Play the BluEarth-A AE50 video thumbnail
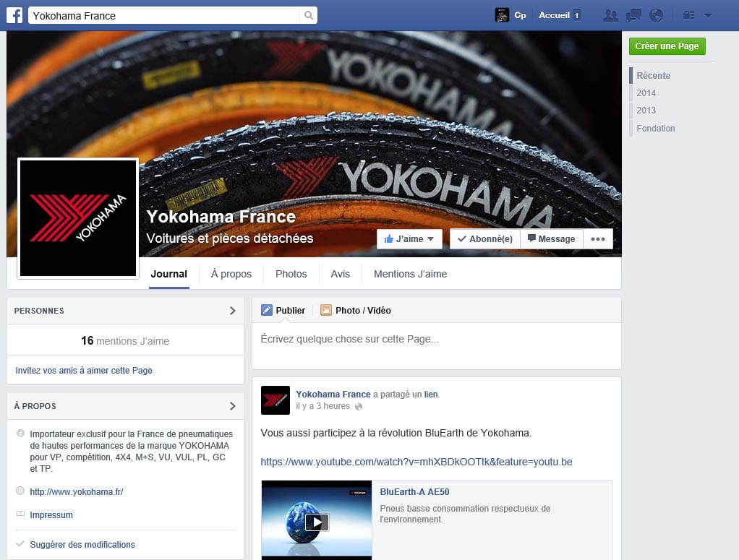 (317, 522)
